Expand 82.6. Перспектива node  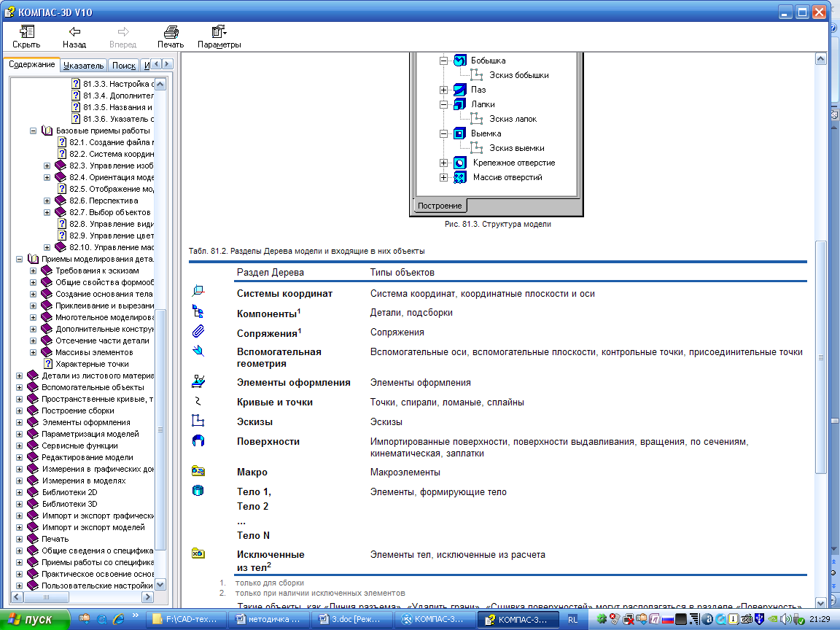(x=47, y=201)
